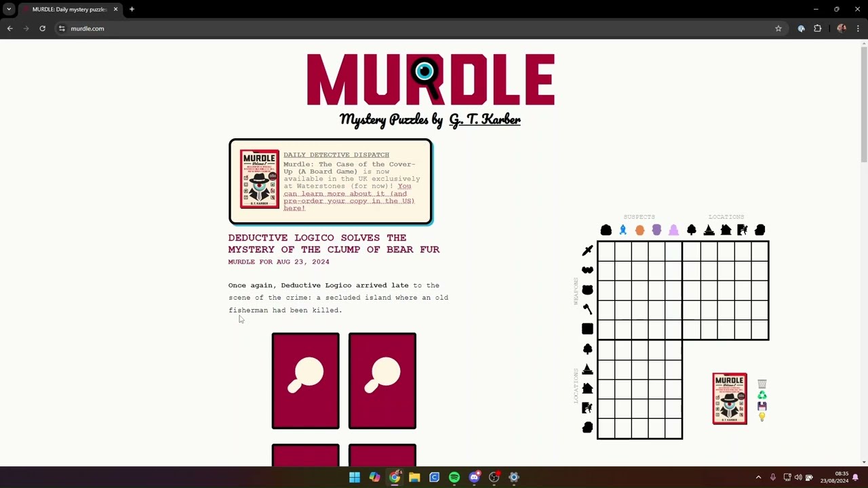
Task: Mark the cell for house row and purple suspect
Action: 656,389
